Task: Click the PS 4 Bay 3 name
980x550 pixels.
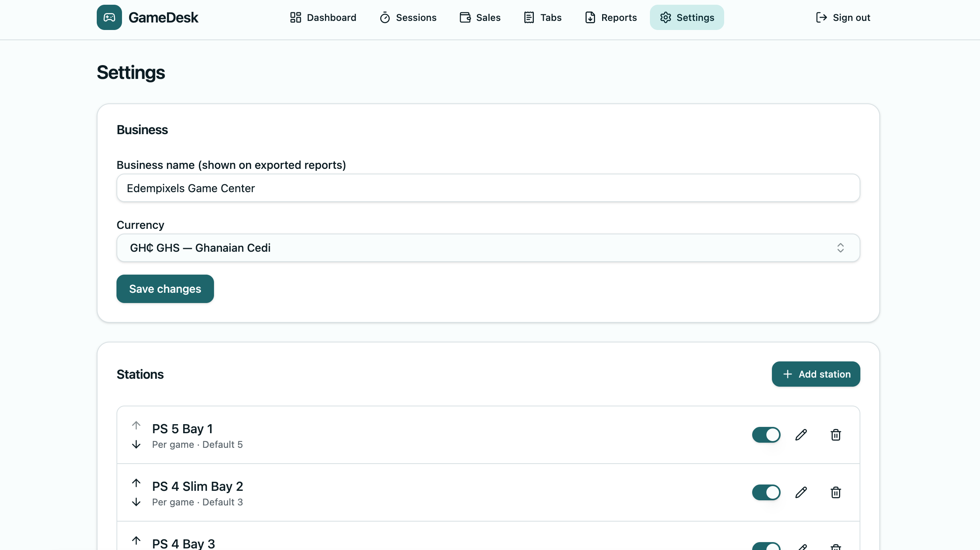Action: tap(184, 543)
